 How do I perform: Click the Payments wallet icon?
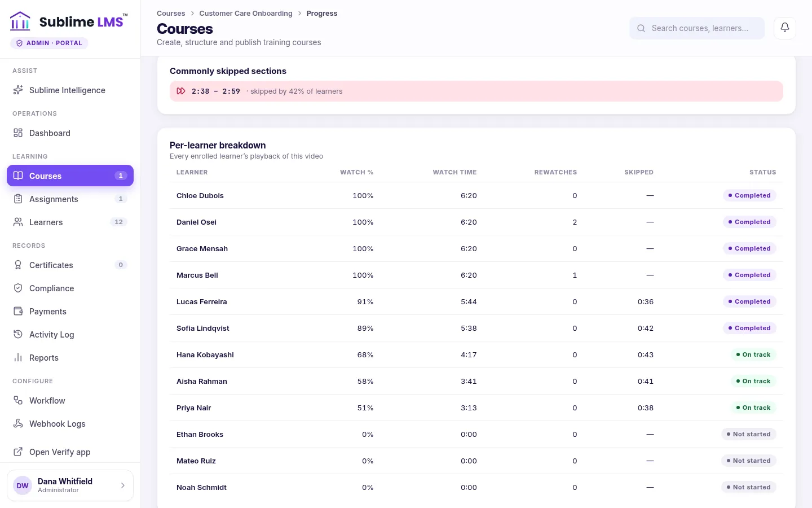[18, 312]
